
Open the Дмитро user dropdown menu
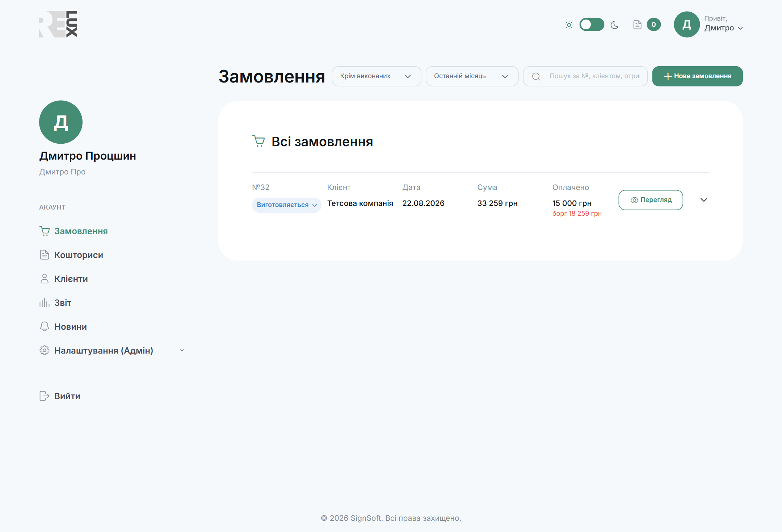pyautogui.click(x=723, y=28)
